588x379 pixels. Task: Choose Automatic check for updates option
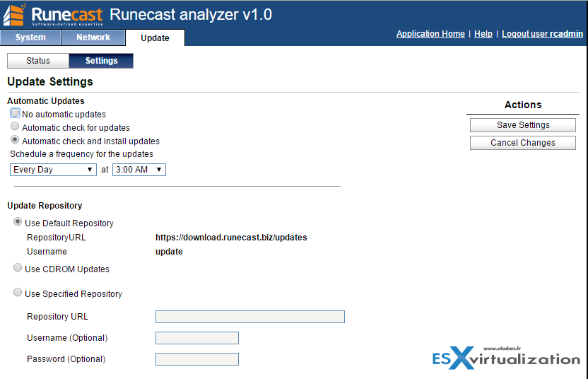[15, 126]
